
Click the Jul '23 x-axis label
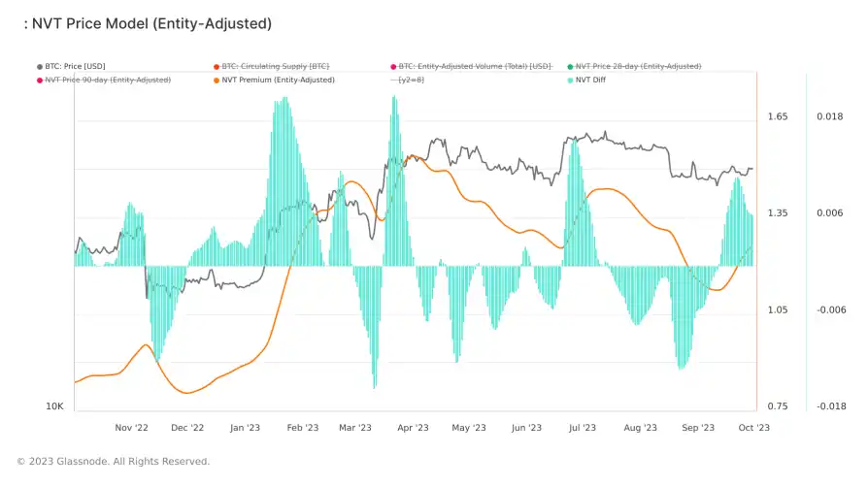coord(582,428)
